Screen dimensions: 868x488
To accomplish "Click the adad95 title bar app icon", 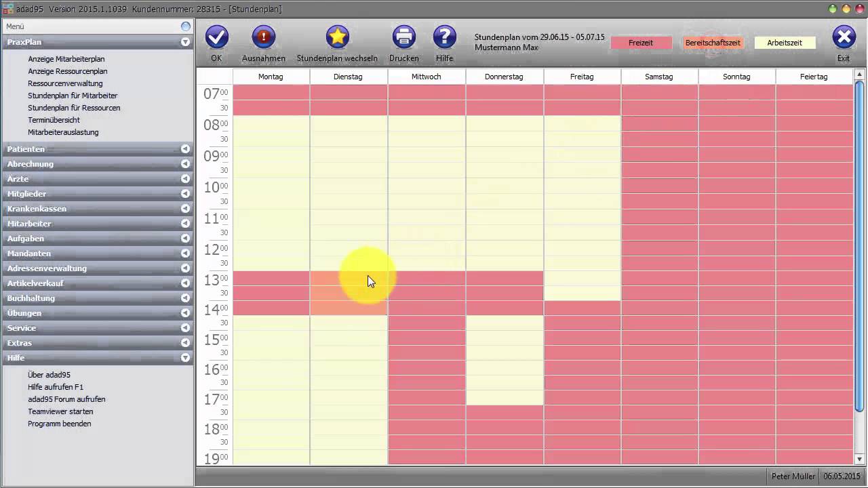I will pos(8,9).
